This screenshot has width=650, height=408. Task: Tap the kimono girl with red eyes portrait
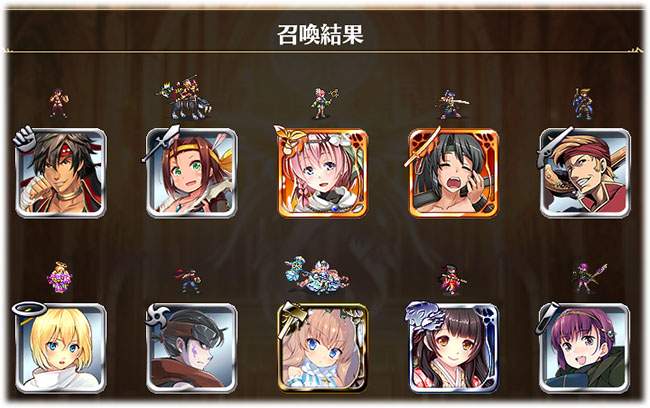click(x=454, y=348)
